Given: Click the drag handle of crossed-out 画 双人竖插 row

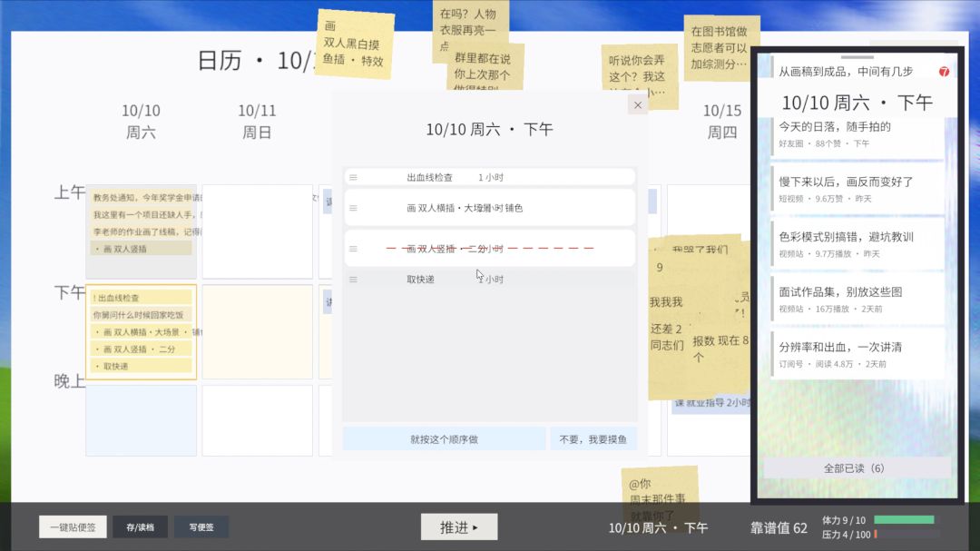Looking at the screenshot, I should 353,249.
